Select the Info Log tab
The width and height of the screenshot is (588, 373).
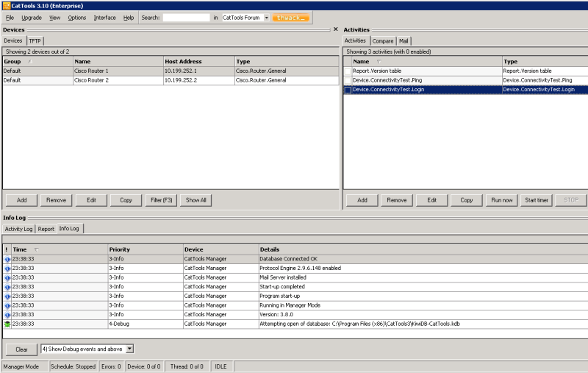tap(69, 229)
